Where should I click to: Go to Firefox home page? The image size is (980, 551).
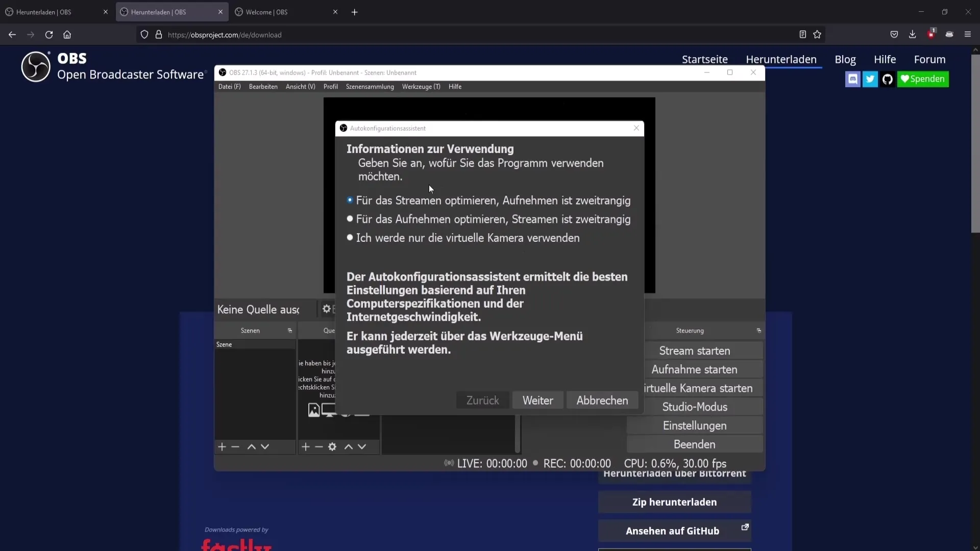pyautogui.click(x=67, y=35)
